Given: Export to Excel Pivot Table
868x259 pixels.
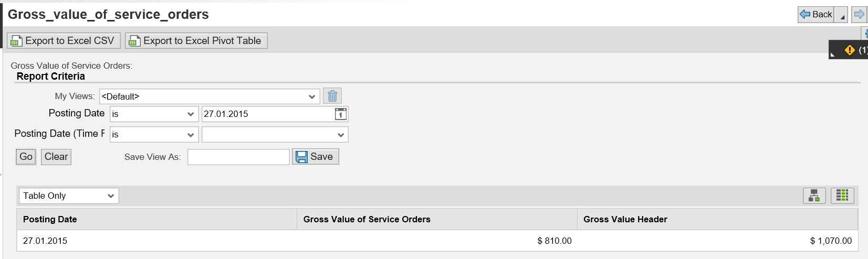Looking at the screenshot, I should pos(196,41).
